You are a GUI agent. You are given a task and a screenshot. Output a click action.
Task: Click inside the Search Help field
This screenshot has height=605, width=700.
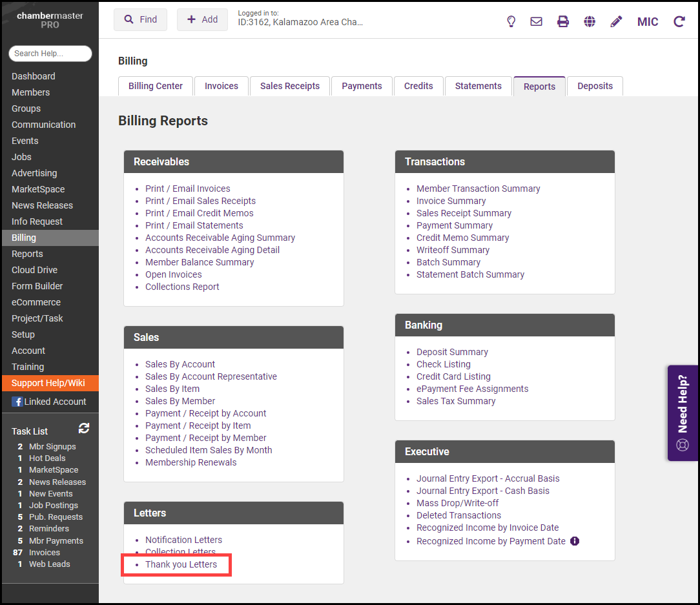click(50, 54)
